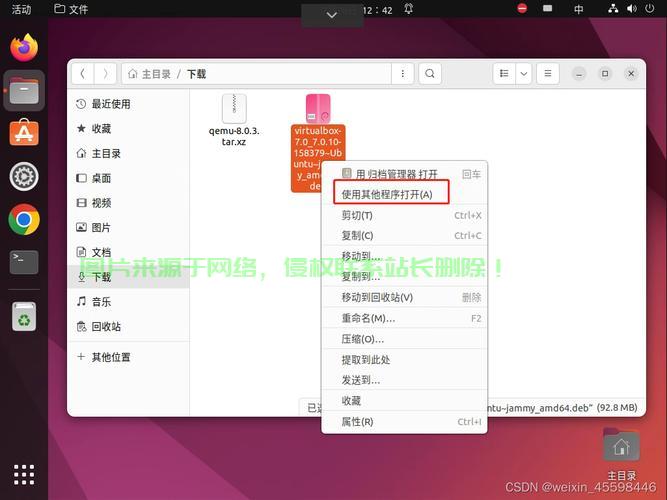Viewport: 667px width, 500px height.
Task: Open 音乐 in the sidebar
Action: (x=128, y=302)
